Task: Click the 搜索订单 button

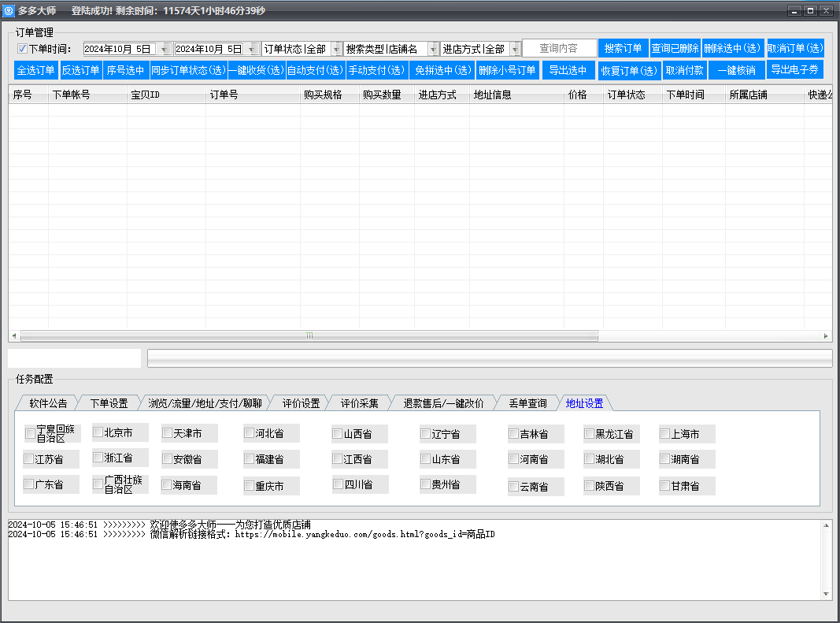Action: coord(623,49)
